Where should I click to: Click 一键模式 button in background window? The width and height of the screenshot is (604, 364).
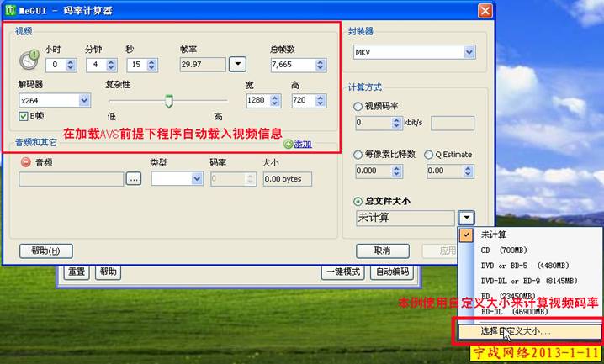pos(343,272)
